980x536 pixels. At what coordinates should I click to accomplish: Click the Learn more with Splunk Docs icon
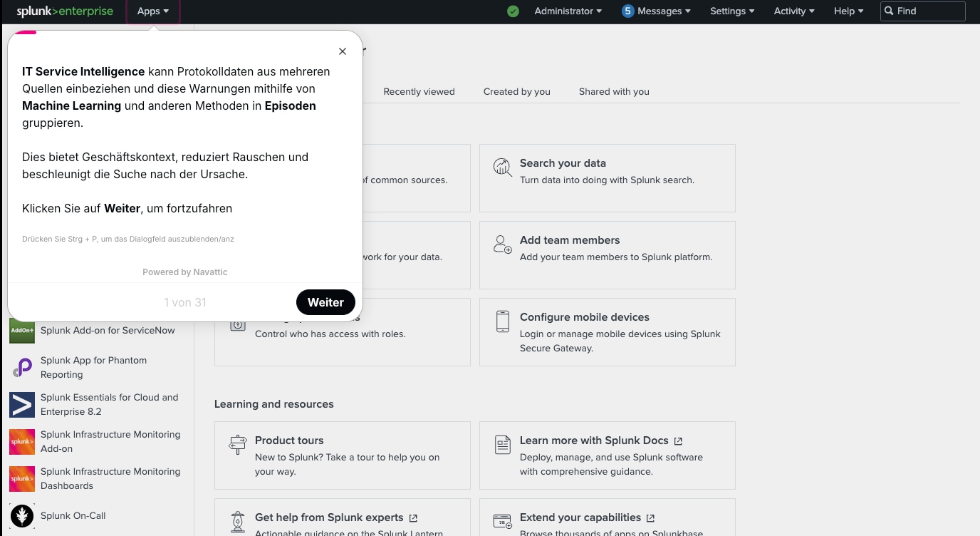[503, 445]
